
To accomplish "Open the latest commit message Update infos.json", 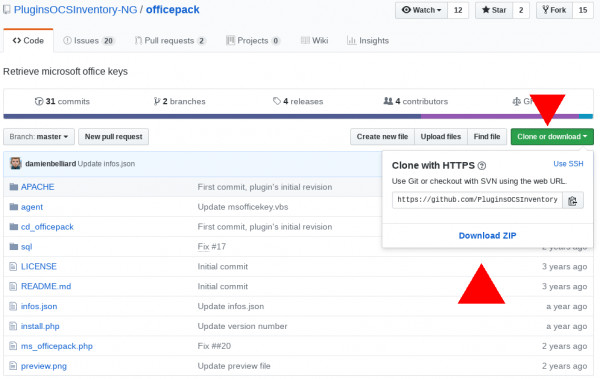I will pyautogui.click(x=106, y=164).
